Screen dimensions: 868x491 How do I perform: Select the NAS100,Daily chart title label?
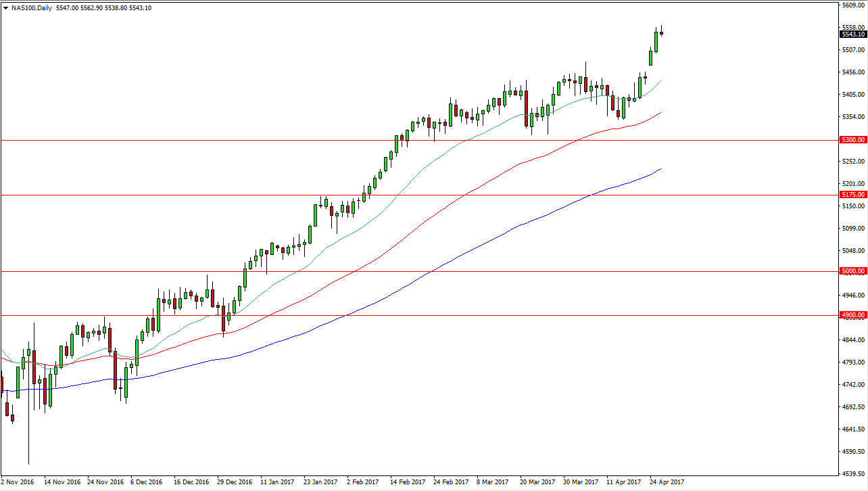tap(30, 7)
